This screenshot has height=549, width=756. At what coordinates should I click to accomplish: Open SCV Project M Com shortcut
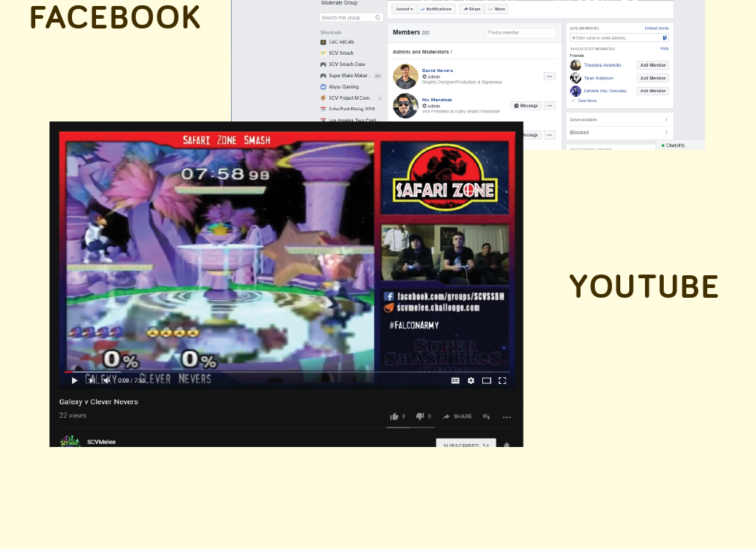coord(347,97)
